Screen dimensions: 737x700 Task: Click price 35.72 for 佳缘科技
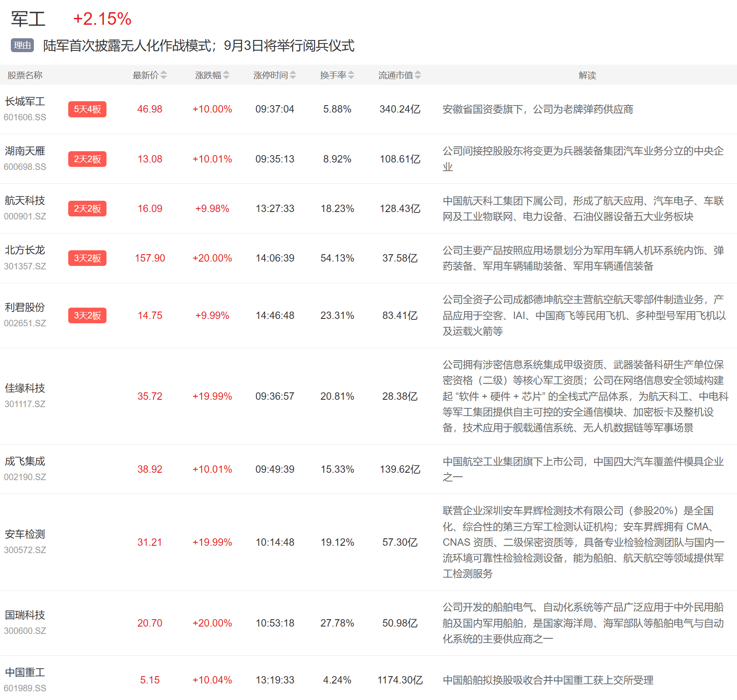pyautogui.click(x=150, y=396)
